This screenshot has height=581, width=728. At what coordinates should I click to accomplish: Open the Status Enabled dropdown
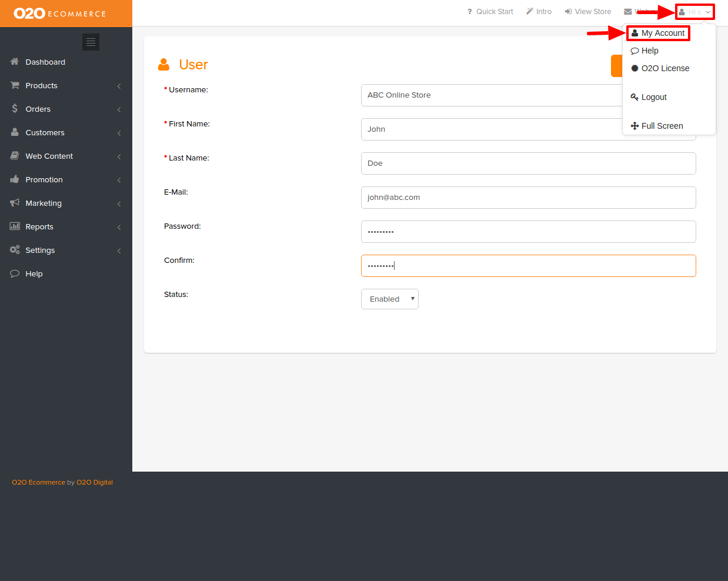coord(389,299)
